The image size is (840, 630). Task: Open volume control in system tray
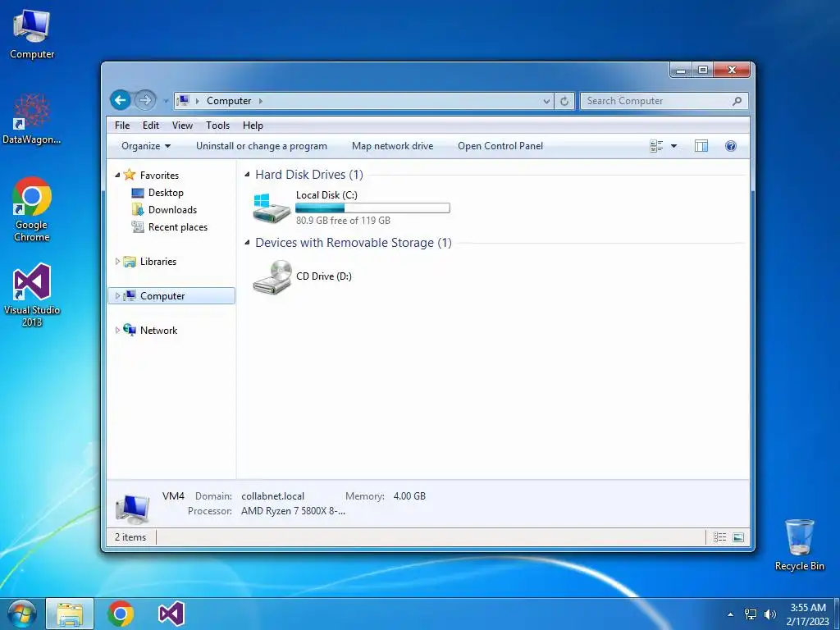click(770, 614)
